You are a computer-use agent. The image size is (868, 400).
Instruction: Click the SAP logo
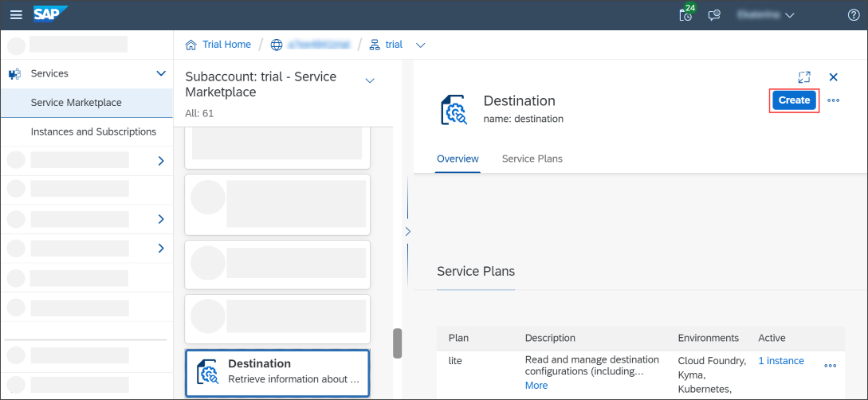pos(50,14)
